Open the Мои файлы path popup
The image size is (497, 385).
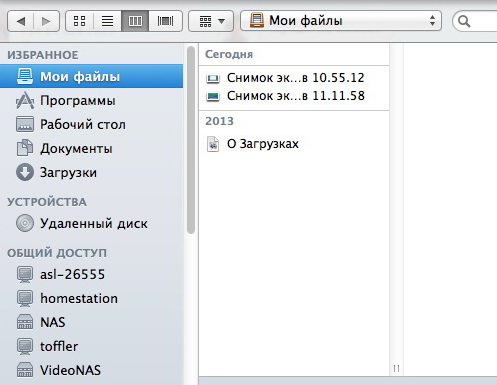click(341, 21)
